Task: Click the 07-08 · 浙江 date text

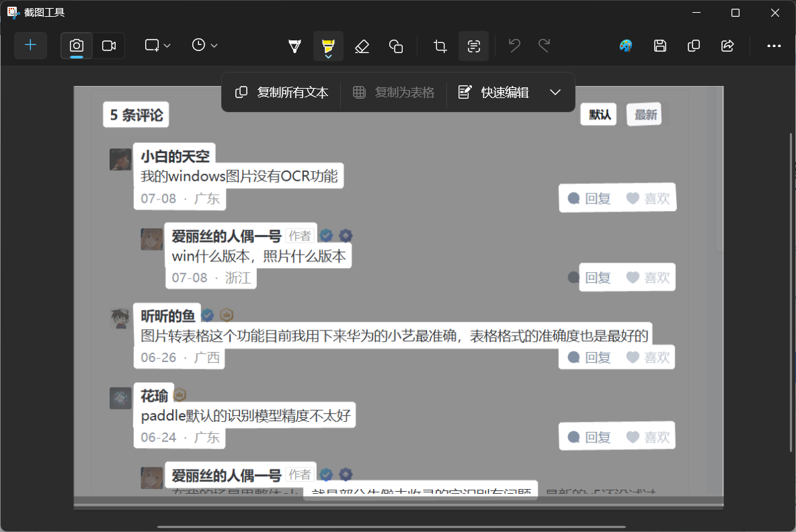Action: (x=211, y=278)
